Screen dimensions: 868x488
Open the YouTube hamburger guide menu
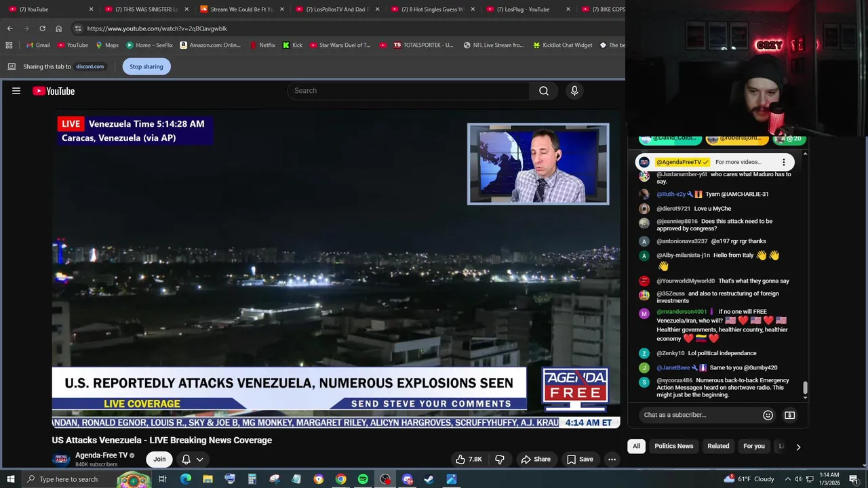click(x=16, y=91)
